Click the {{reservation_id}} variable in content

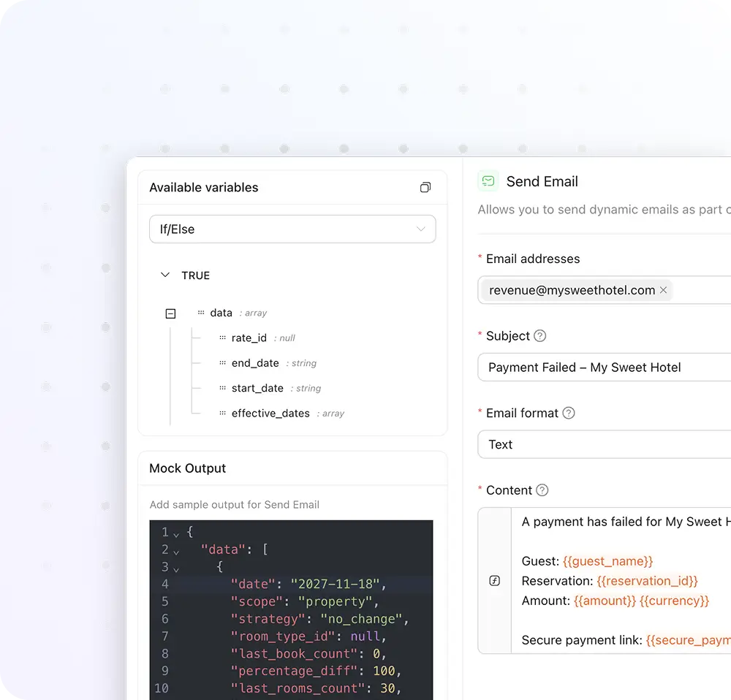pyautogui.click(x=647, y=581)
